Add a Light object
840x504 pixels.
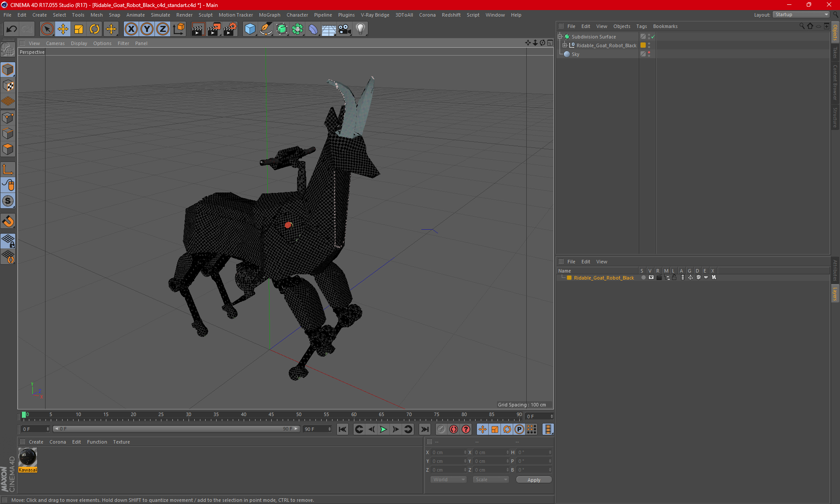click(x=360, y=29)
